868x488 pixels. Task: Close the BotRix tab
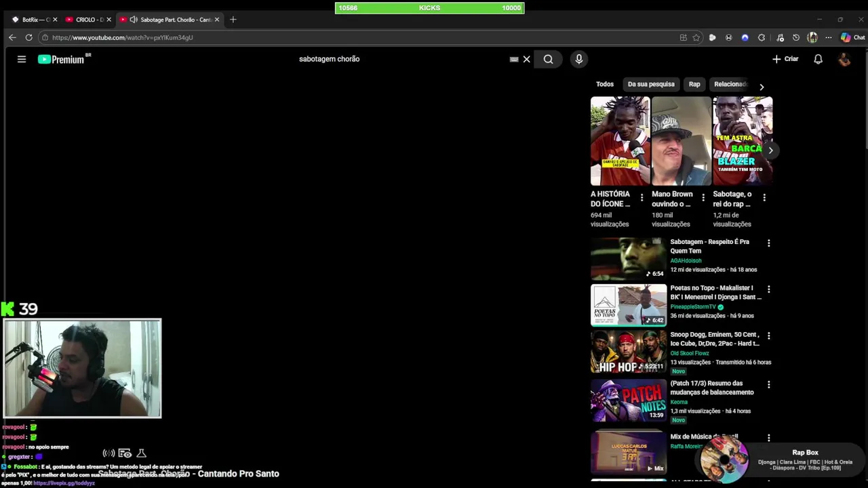[x=55, y=20]
